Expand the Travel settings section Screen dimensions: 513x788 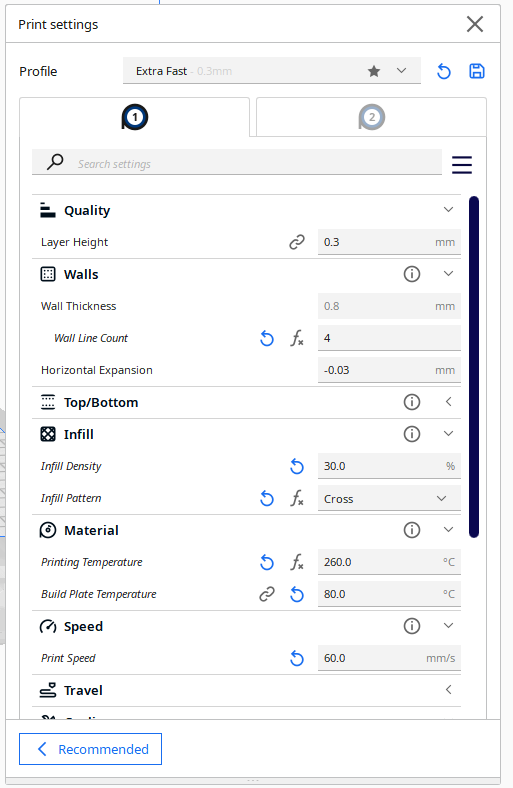click(246, 690)
